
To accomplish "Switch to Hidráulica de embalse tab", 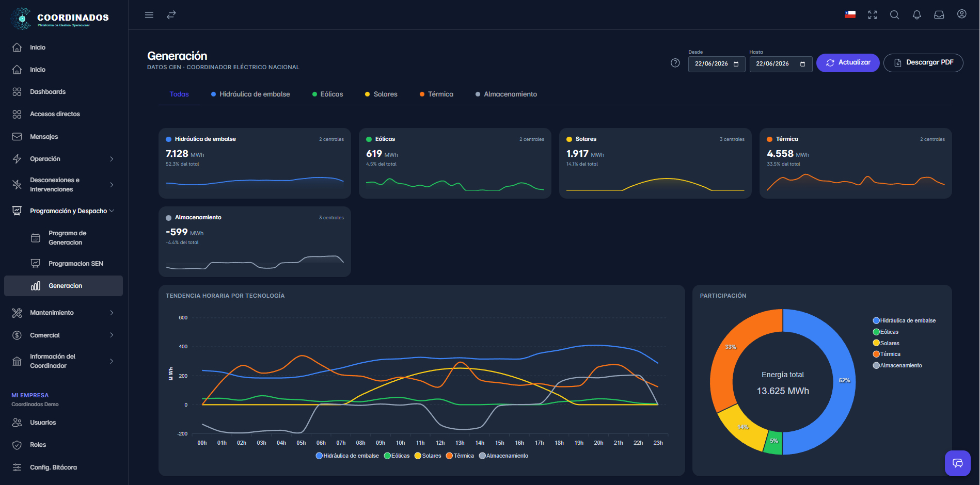I will pos(250,94).
